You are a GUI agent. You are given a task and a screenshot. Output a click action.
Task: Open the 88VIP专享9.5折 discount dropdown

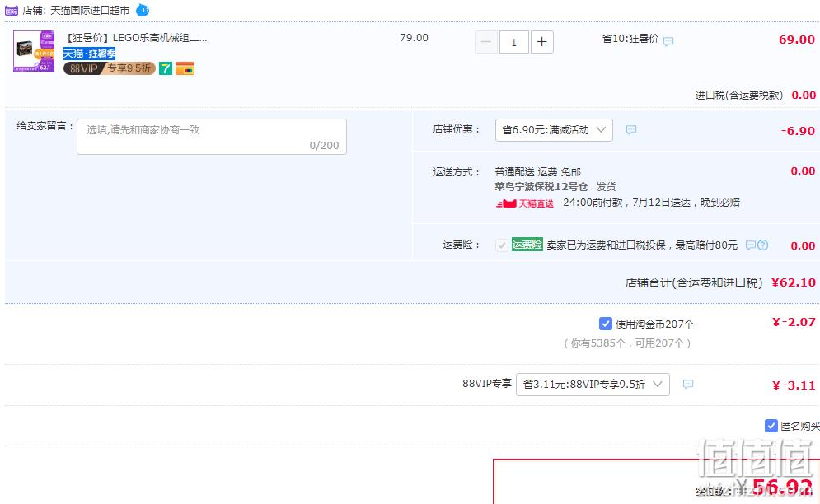(x=593, y=385)
